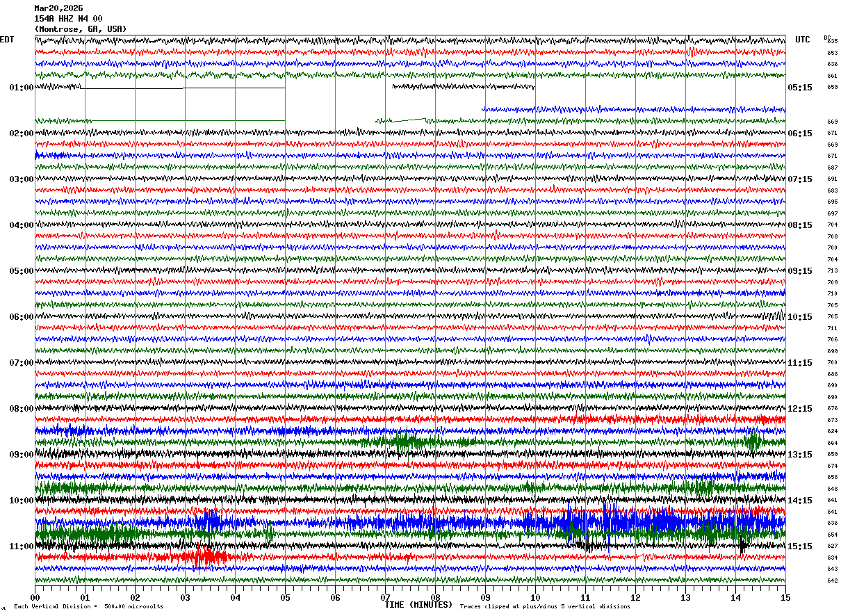
Task: Click DC offset value 688
Action: [x=832, y=374]
